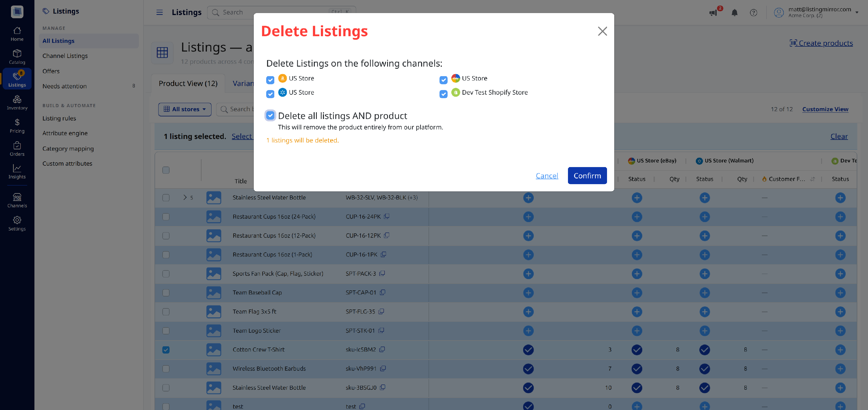
Task: Open Inventory from the sidebar
Action: click(x=17, y=103)
